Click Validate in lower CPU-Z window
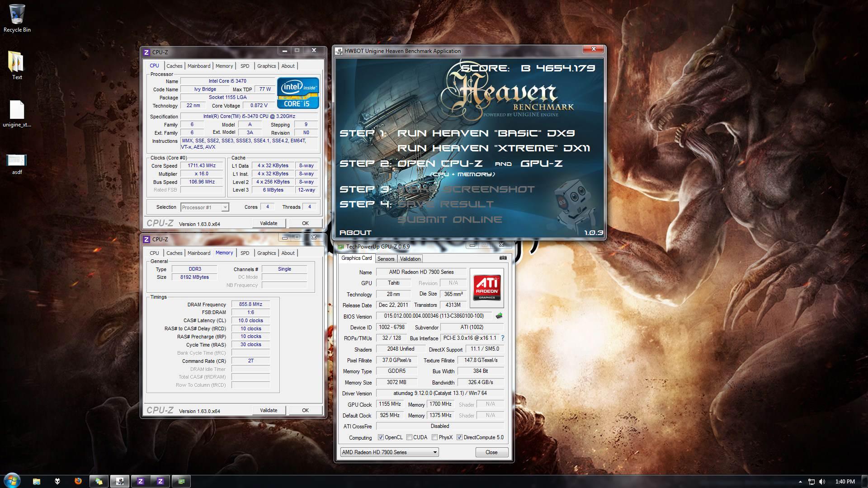Viewport: 868px width, 488px height. 269,410
